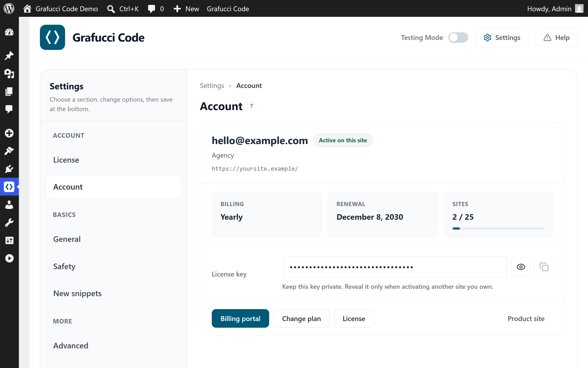588x368 pixels.
Task: Open the Help button
Action: [x=556, y=37]
